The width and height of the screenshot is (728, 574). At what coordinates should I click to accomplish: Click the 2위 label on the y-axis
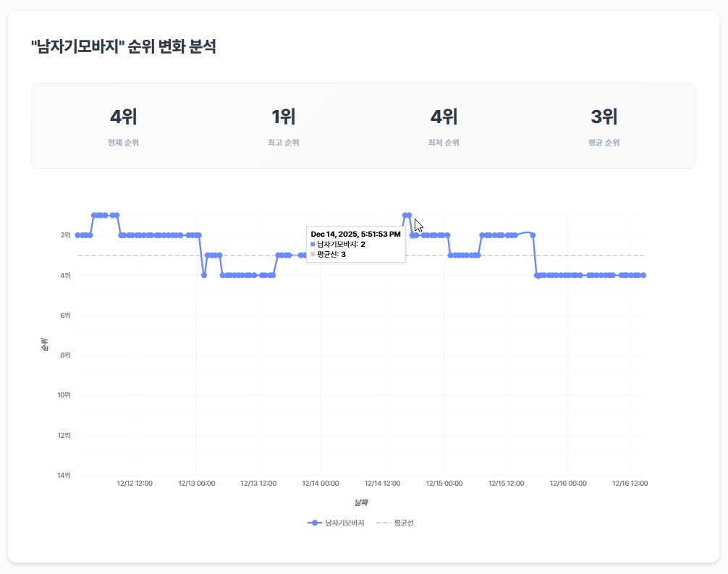click(x=66, y=235)
